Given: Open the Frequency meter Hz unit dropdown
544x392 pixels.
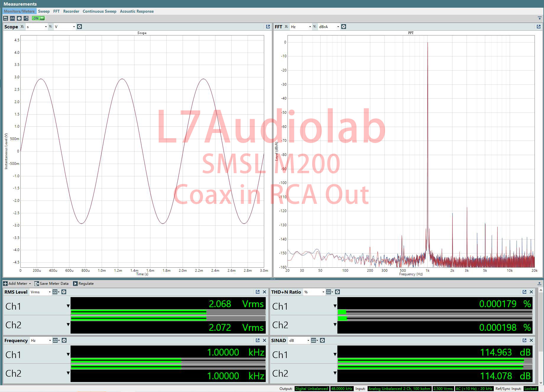Looking at the screenshot, I should pyautogui.click(x=41, y=340).
